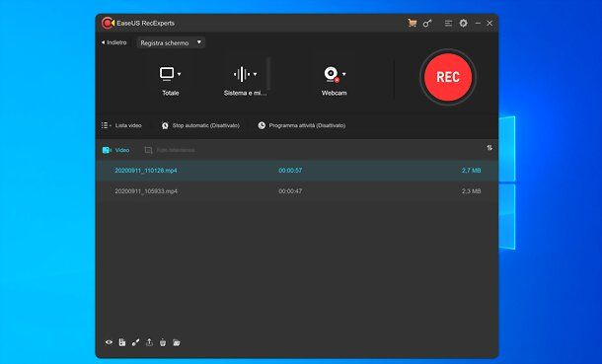Click the EaseUS RecExperts logo icon
The width and height of the screenshot is (602, 364).
108,23
